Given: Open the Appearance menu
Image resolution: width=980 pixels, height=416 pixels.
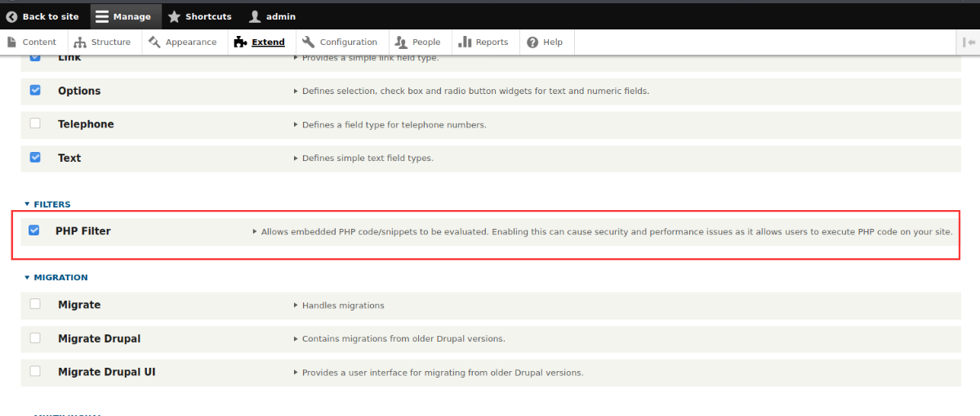Looking at the screenshot, I should click(185, 42).
